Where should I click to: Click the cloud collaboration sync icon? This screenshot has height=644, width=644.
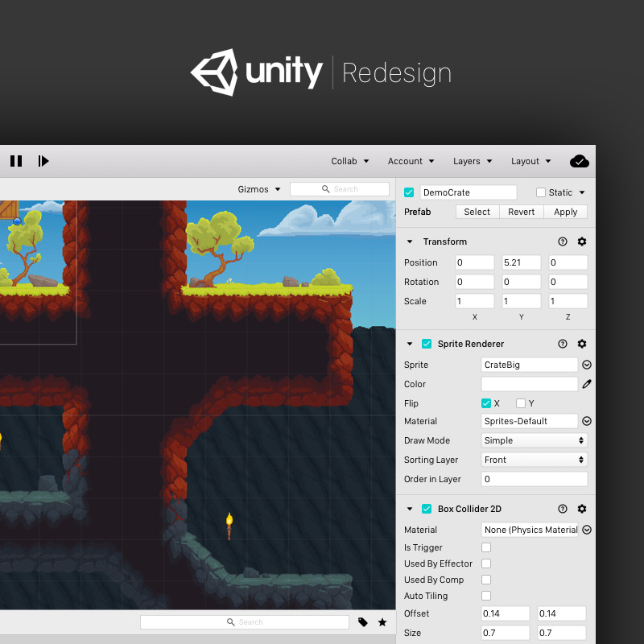(580, 161)
